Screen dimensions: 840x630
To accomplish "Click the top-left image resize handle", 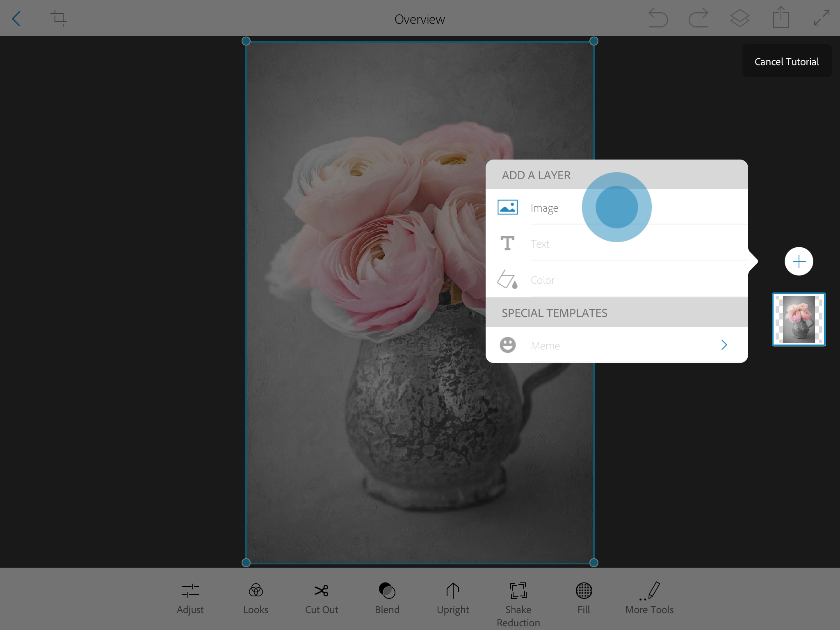I will coord(246,41).
